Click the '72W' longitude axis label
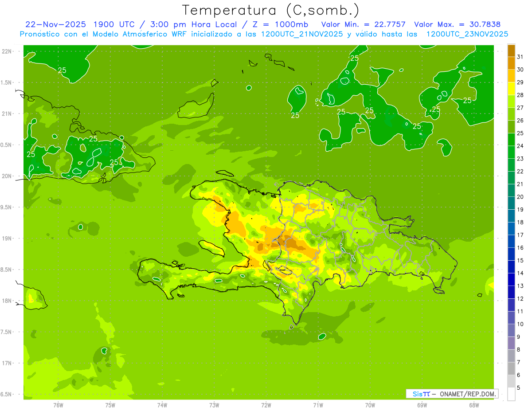The width and height of the screenshot is (532, 411). (266, 405)
